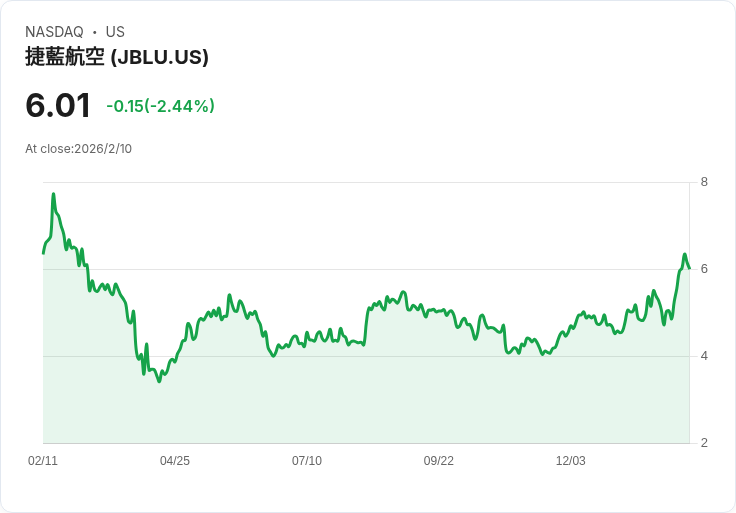Click the NASDAQ exchange label
This screenshot has height=513, width=736.
click(54, 32)
